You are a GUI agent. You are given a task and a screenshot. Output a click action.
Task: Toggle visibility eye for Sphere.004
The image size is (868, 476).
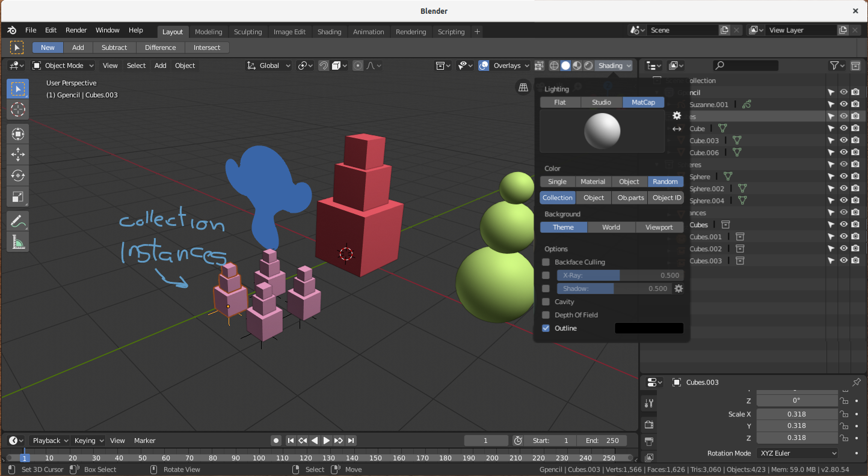point(843,201)
